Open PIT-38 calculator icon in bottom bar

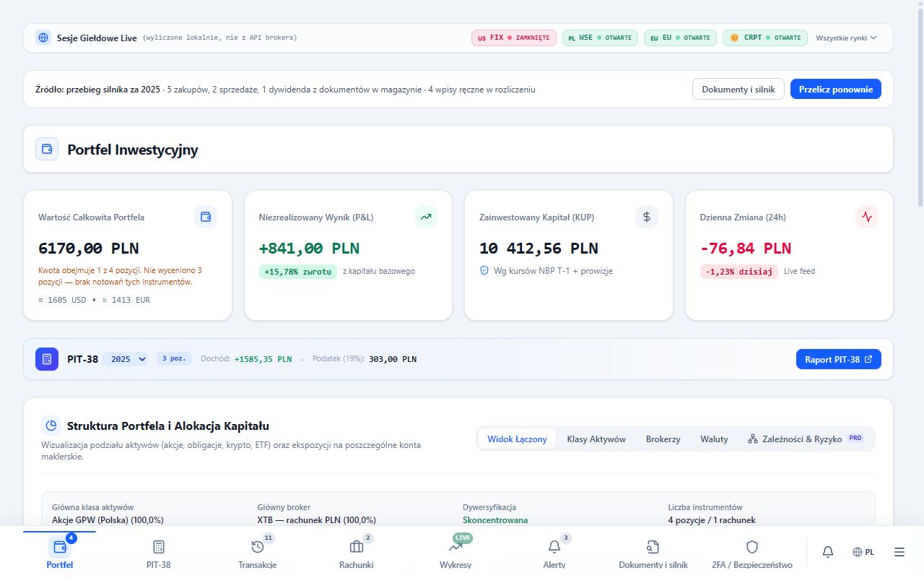159,547
